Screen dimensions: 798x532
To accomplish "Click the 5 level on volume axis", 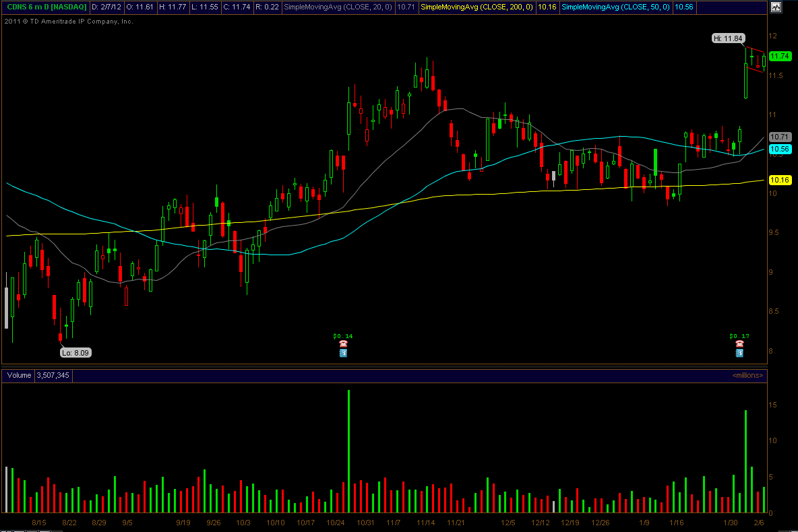I will pos(770,477).
